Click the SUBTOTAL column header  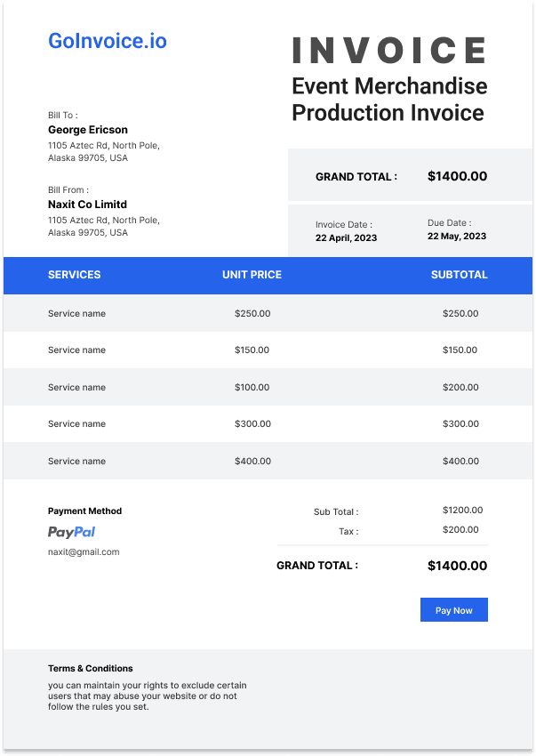[x=459, y=275]
